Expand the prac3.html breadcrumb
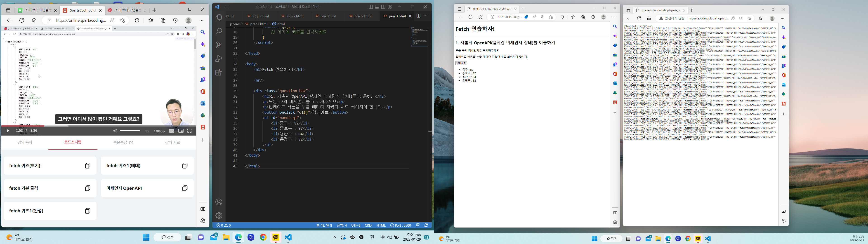This screenshot has height=244, width=868. click(258, 24)
